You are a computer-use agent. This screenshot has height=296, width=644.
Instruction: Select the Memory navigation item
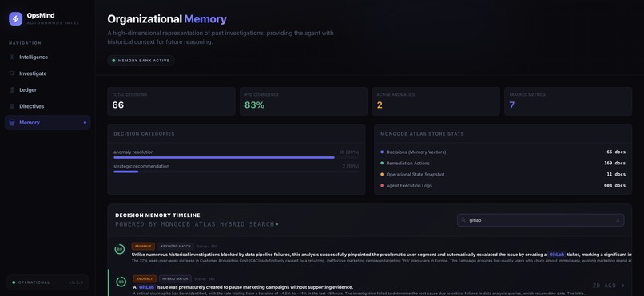coord(47,123)
